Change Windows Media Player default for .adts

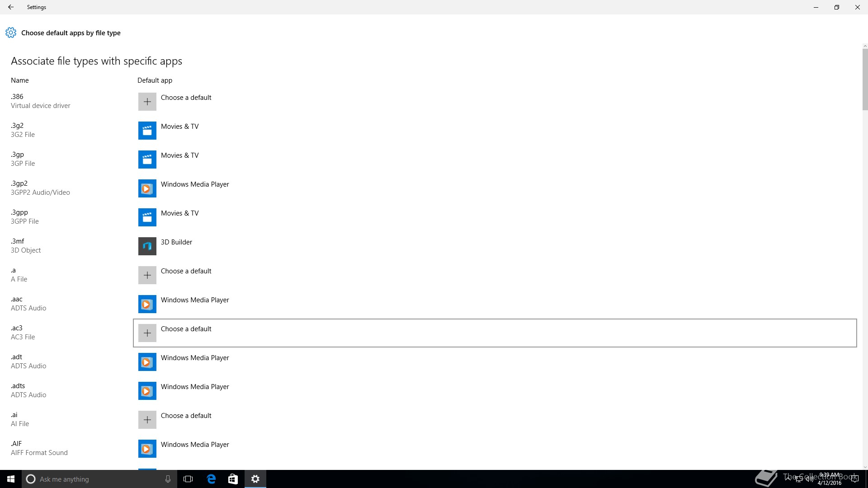495,391
